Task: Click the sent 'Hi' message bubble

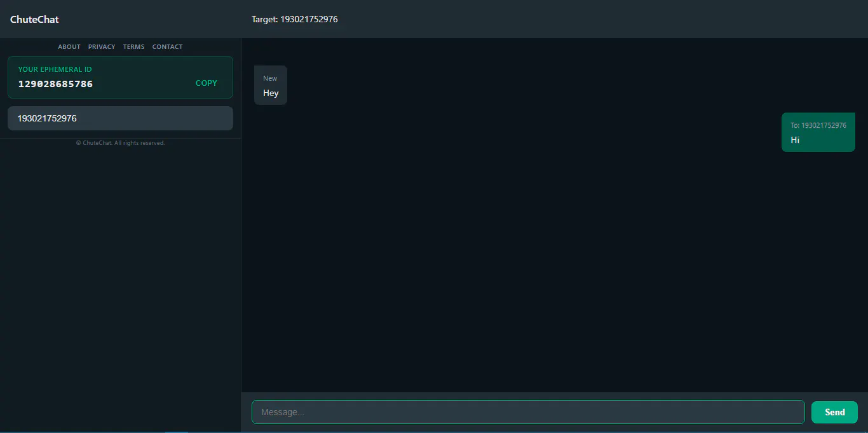Action: [818, 132]
